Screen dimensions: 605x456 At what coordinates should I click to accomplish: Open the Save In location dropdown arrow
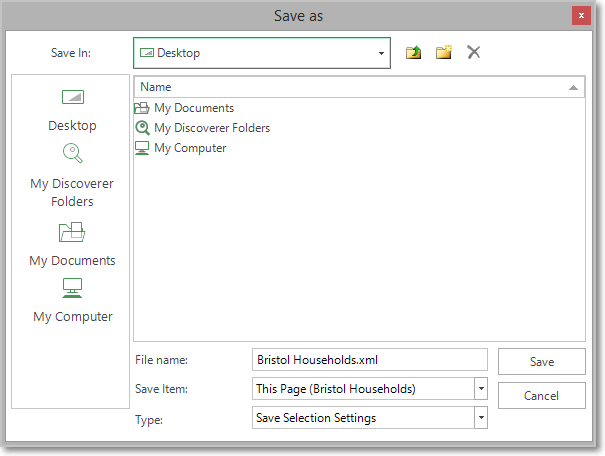381,53
